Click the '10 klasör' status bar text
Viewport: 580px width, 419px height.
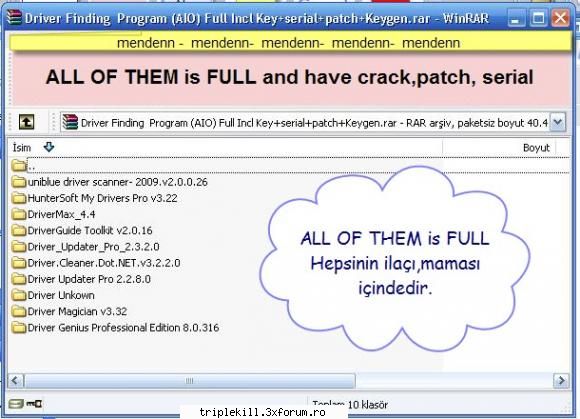click(368, 405)
